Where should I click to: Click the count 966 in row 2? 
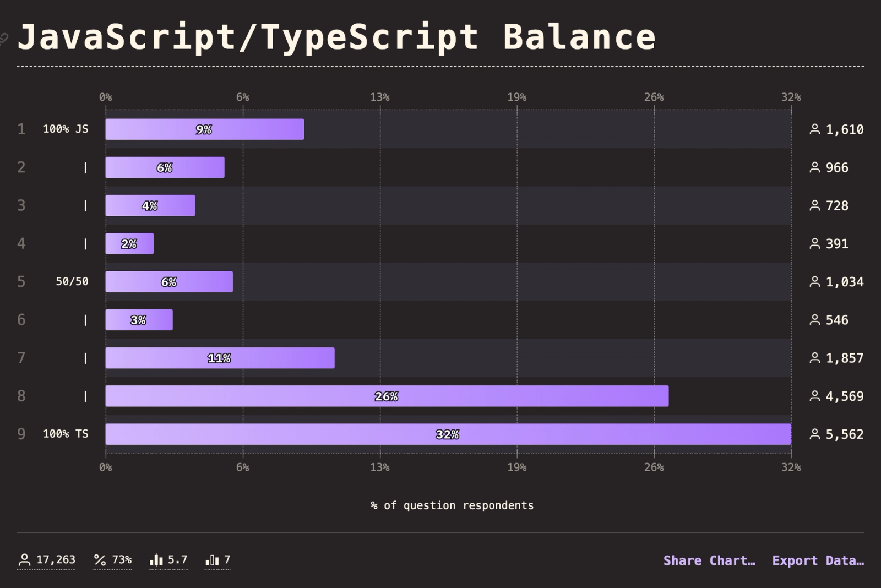tap(837, 167)
